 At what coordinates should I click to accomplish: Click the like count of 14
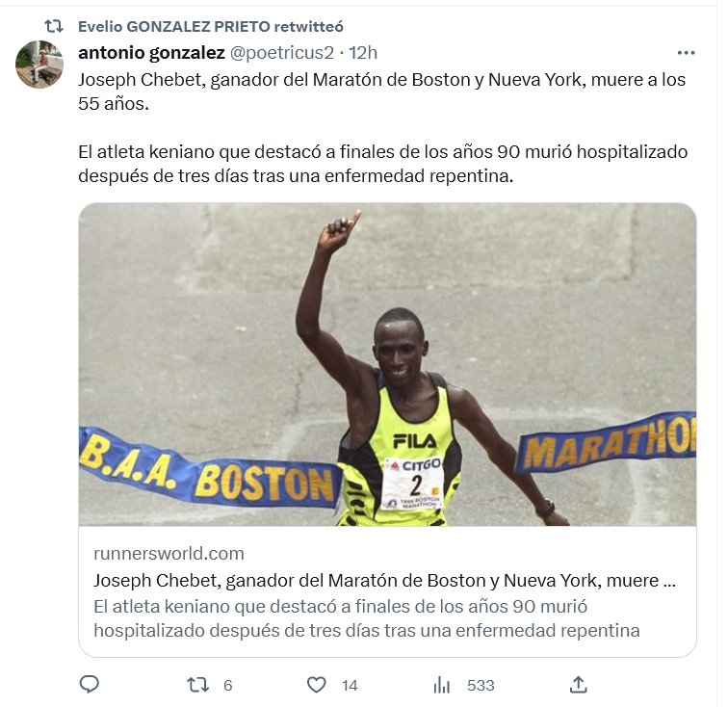pos(350,685)
